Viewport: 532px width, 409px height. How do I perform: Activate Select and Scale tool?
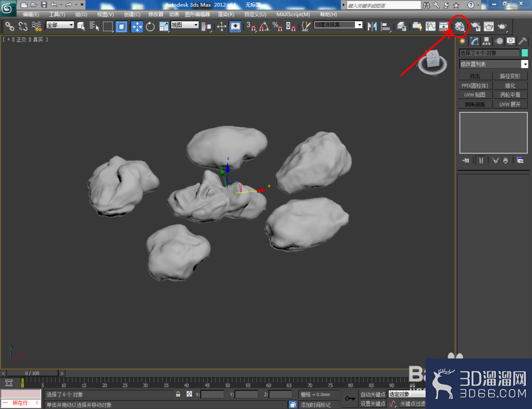pos(164,26)
